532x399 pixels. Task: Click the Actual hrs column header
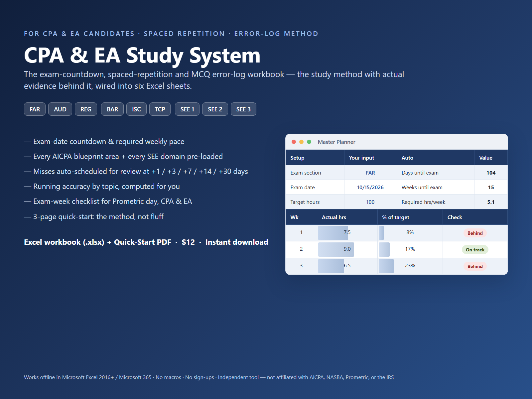[x=347, y=217]
